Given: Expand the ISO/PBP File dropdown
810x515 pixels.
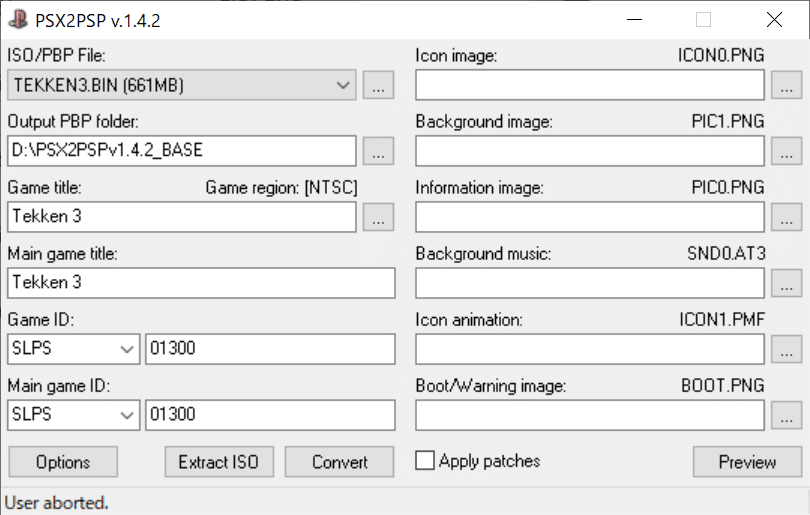Looking at the screenshot, I should click(x=344, y=86).
